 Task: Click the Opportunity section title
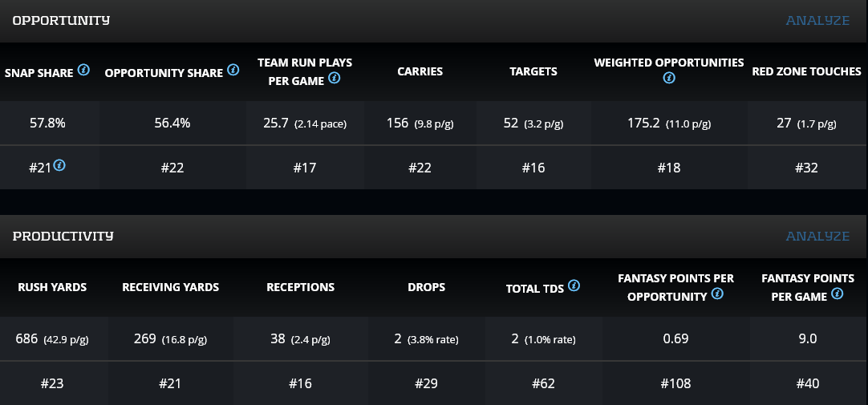pos(61,20)
